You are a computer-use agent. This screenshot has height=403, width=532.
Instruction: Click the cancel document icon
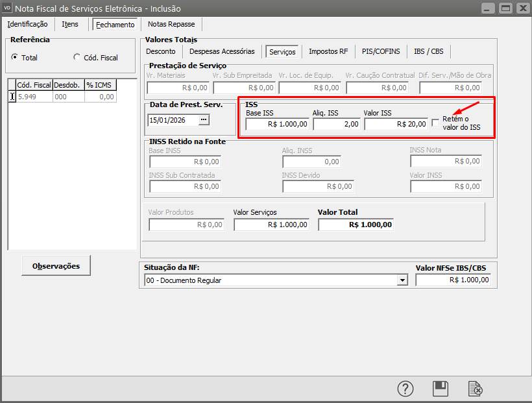(476, 388)
